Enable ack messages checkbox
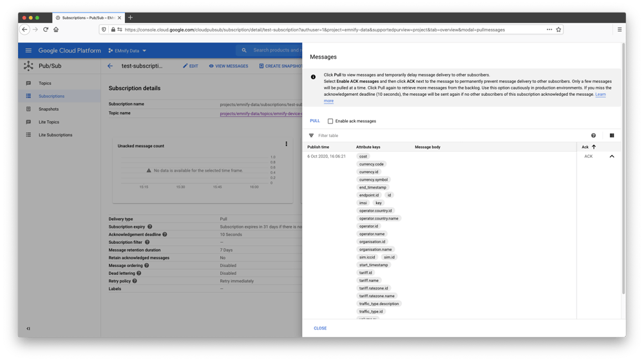Viewport: 644px width, 361px height. click(330, 121)
